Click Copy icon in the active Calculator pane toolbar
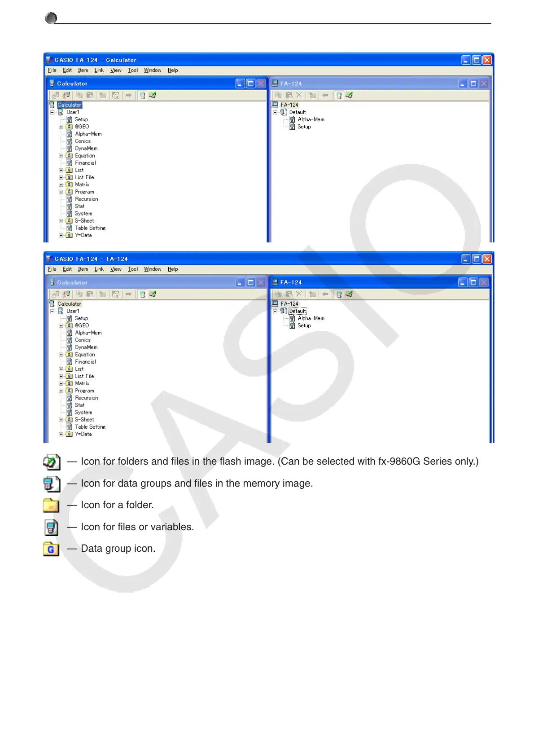 pos(79,95)
